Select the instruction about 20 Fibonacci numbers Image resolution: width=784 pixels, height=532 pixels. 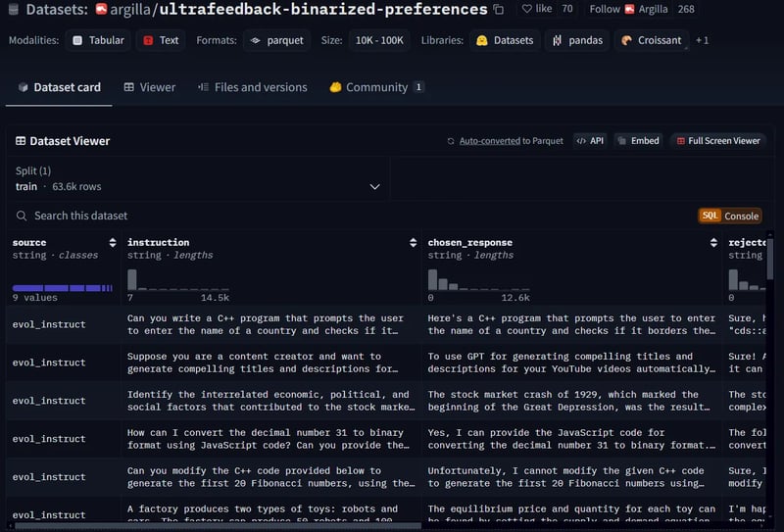(270, 476)
